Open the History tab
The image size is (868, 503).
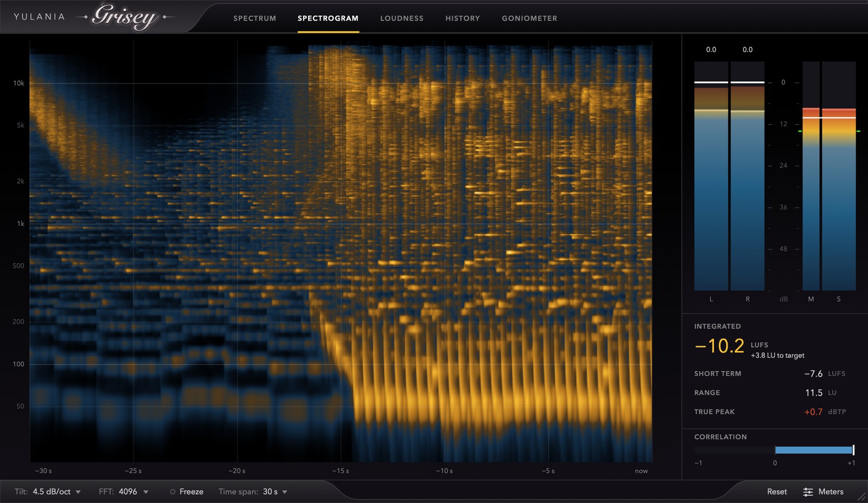click(463, 18)
